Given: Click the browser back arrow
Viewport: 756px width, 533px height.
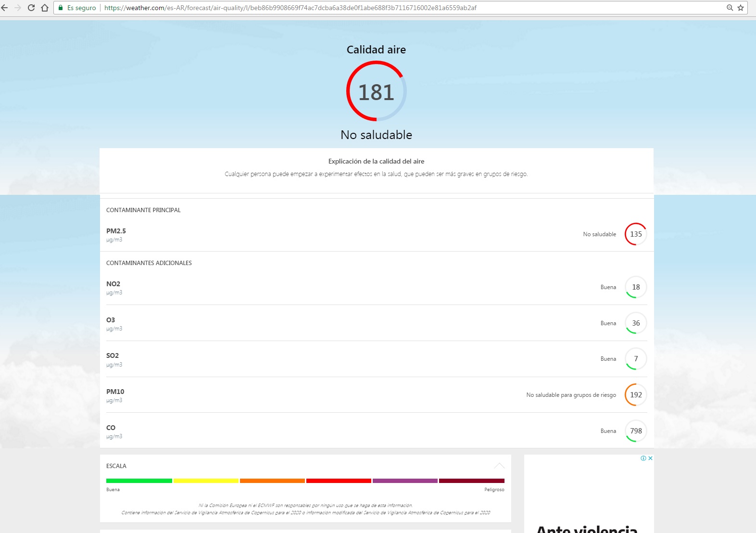Looking at the screenshot, I should coord(5,8).
